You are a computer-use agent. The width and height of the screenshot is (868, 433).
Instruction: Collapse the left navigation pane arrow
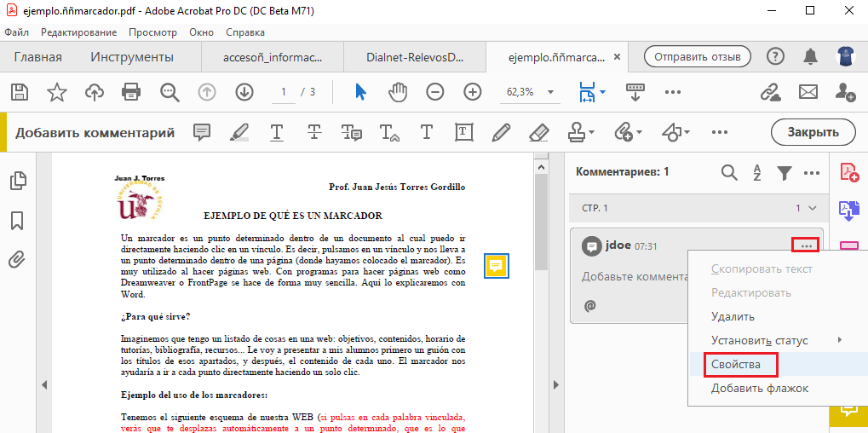[45, 384]
